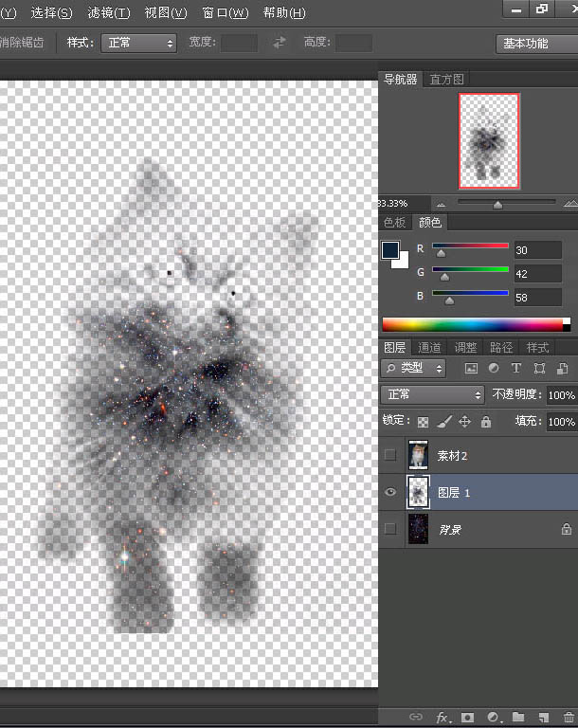
Task: Show the 素材2 layer
Action: [x=390, y=455]
